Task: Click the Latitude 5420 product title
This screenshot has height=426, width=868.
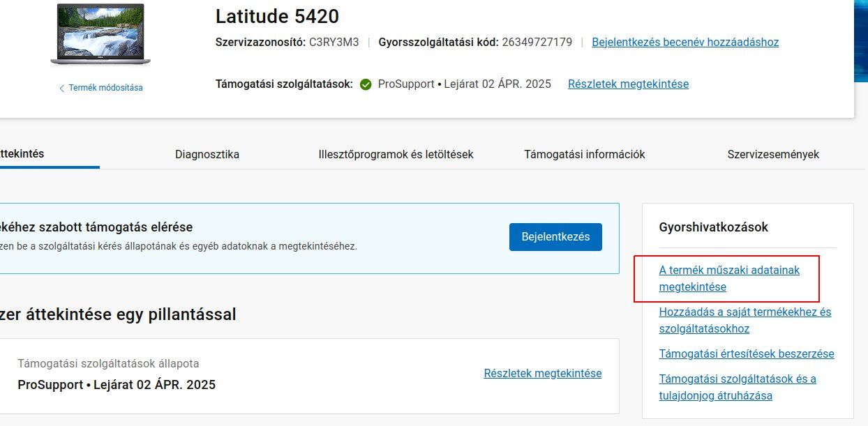Action: [x=277, y=16]
